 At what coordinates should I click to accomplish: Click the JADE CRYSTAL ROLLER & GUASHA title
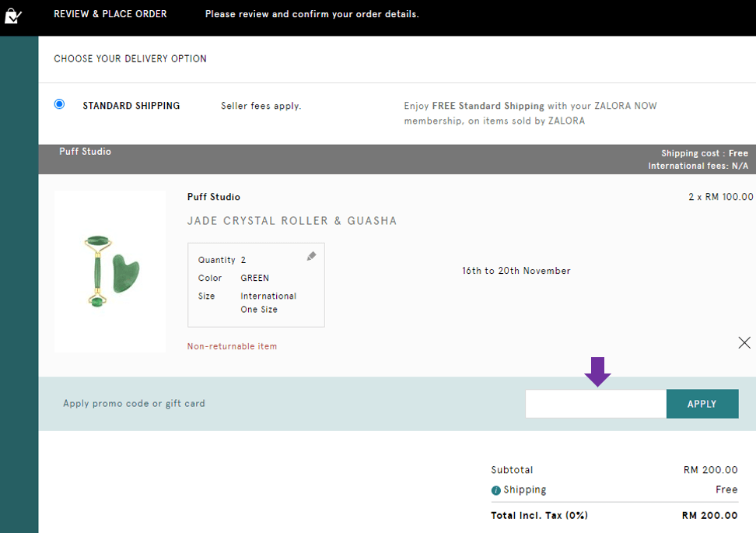[x=292, y=221]
